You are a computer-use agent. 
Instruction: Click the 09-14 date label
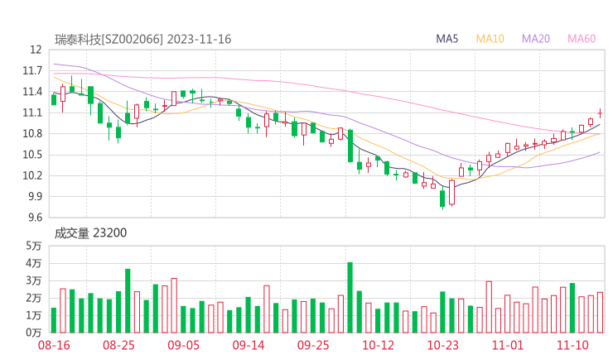[249, 345]
